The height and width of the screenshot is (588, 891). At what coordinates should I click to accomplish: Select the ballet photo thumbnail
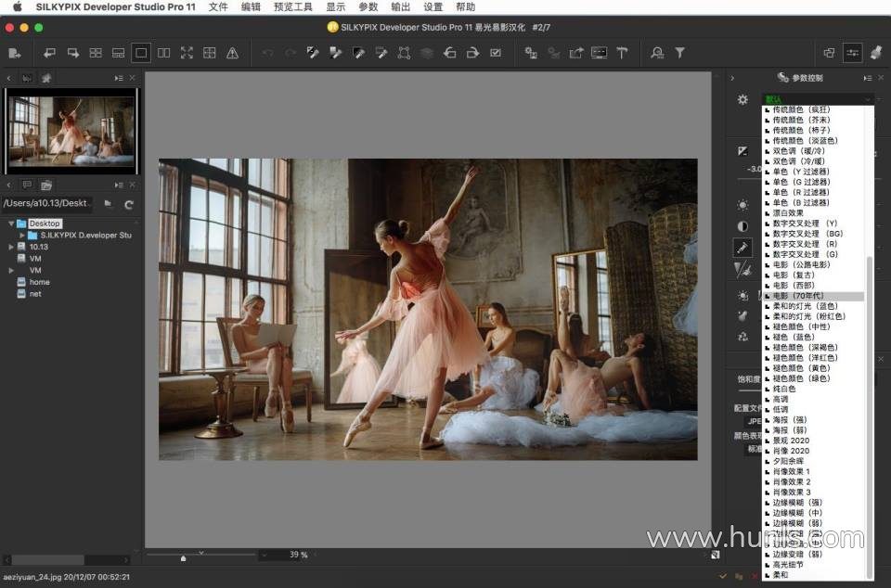(72, 129)
